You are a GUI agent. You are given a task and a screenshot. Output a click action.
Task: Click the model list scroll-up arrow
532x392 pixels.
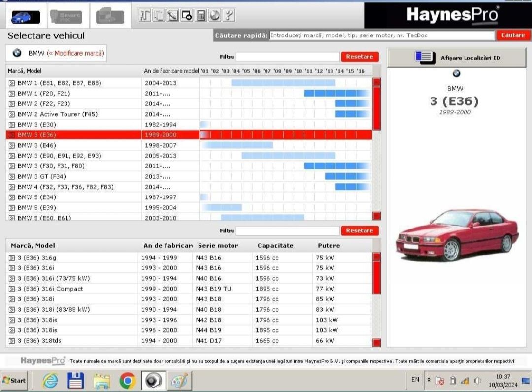pos(377,82)
